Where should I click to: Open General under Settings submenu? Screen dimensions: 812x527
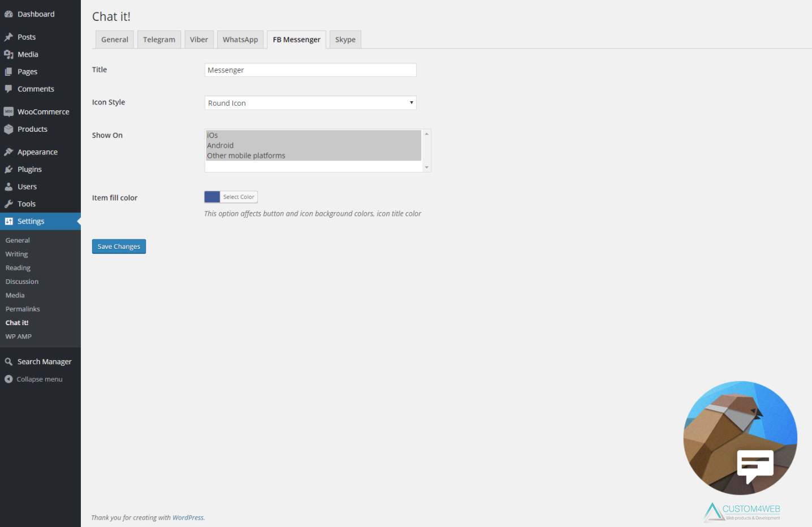pos(18,240)
